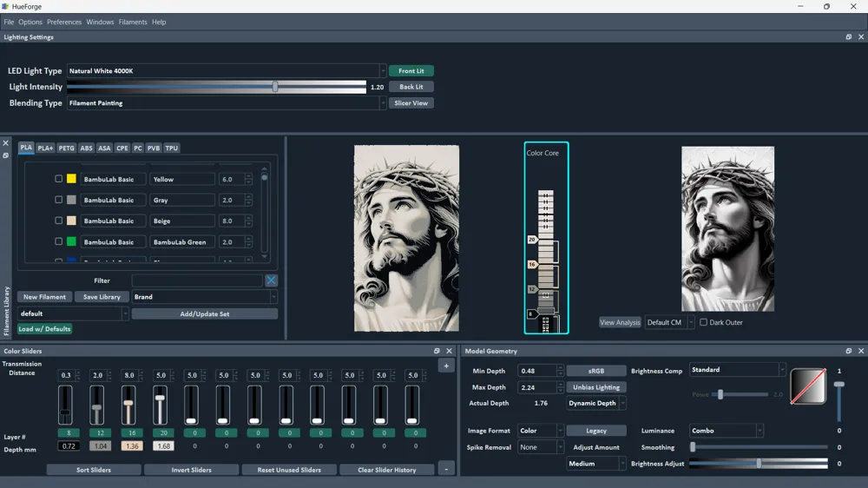Click the filament list scrollbar
868x488 pixels.
(x=265, y=214)
